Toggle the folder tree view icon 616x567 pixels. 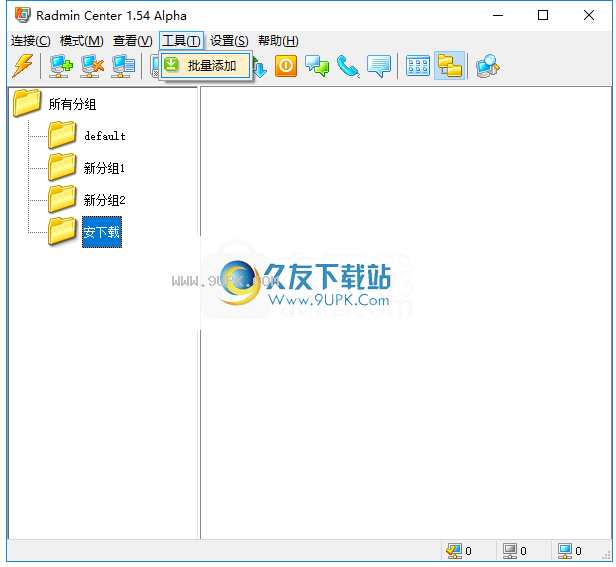pos(449,66)
